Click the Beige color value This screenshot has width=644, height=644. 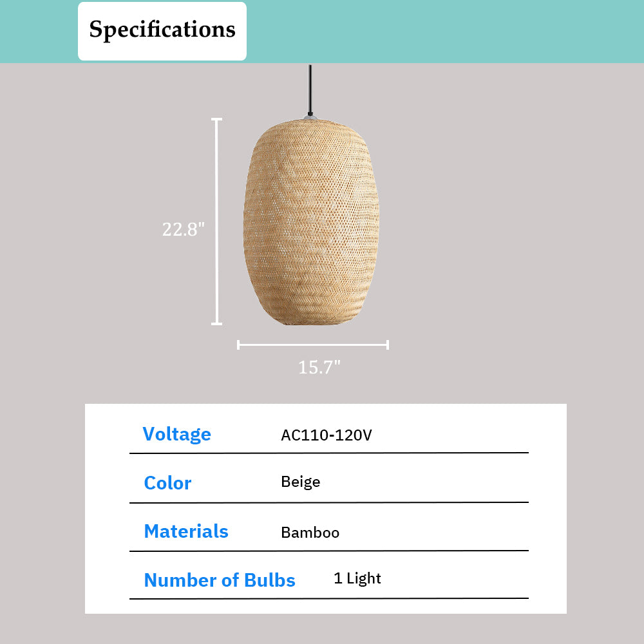pos(300,482)
